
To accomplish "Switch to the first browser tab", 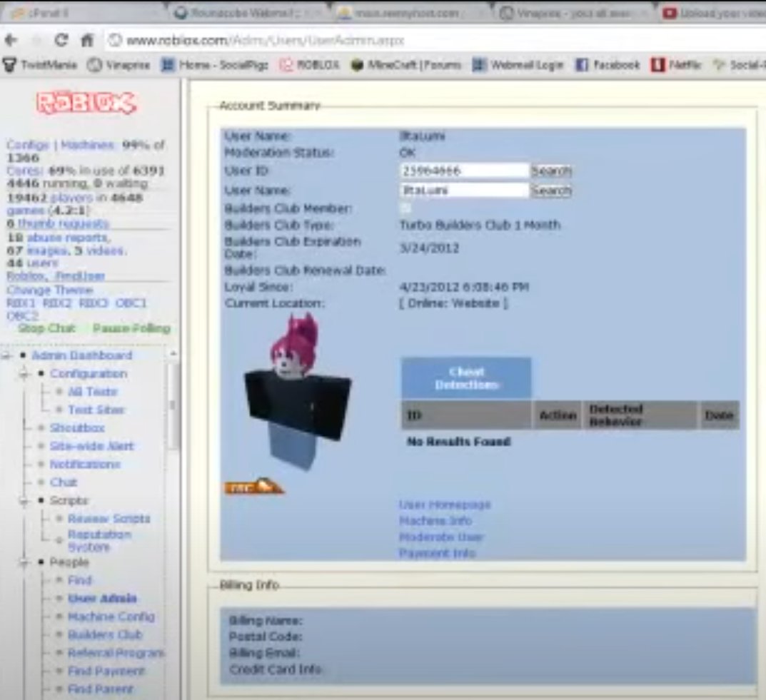I will (x=83, y=13).
